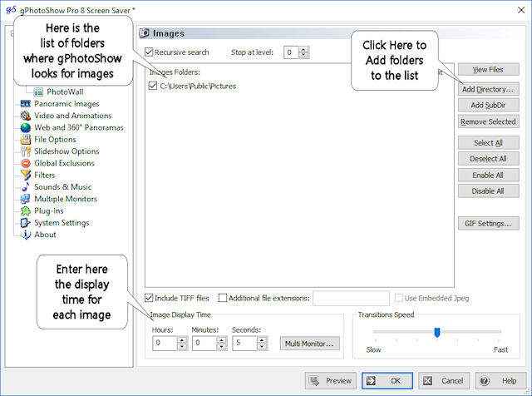
Task: Click the Transitions Speed slider handle
Action: (x=437, y=332)
